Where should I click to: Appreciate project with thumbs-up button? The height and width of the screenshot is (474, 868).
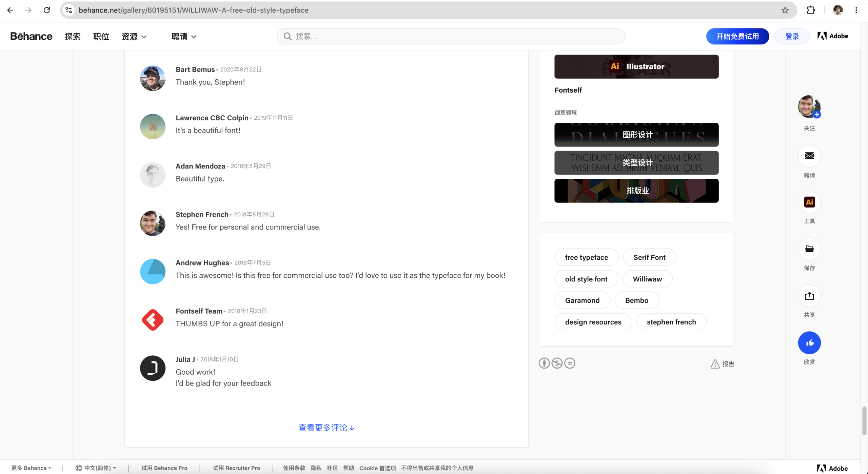(809, 343)
